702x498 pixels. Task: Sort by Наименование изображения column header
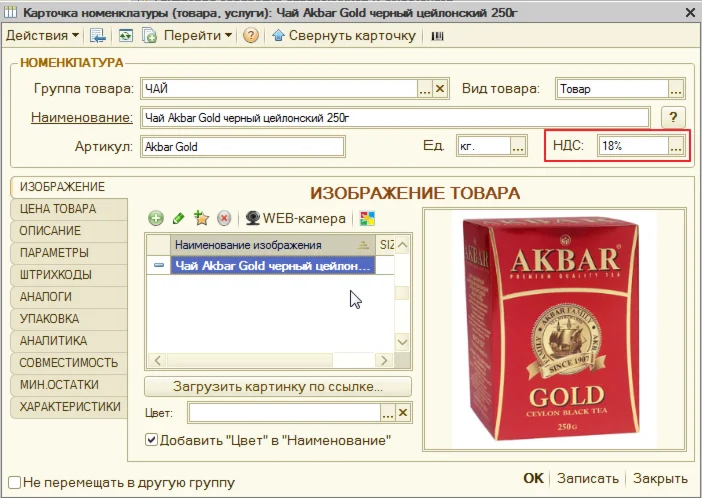[x=272, y=245]
